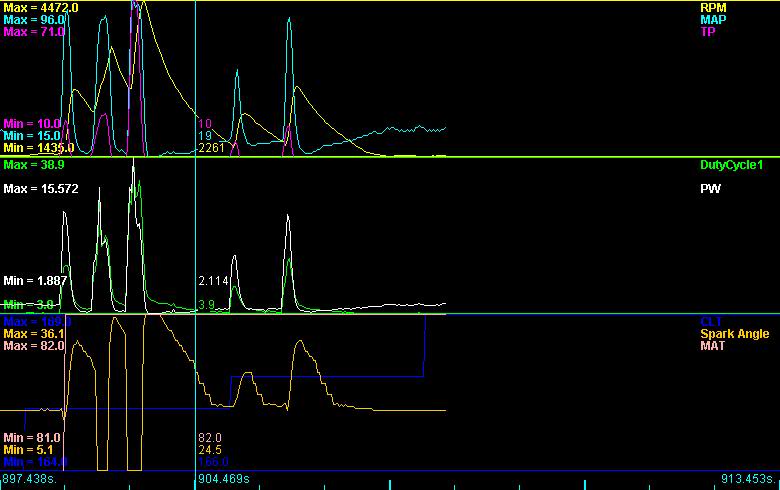Click the Min = 1435.0 RPM readout
The image size is (780, 490).
(x=39, y=148)
